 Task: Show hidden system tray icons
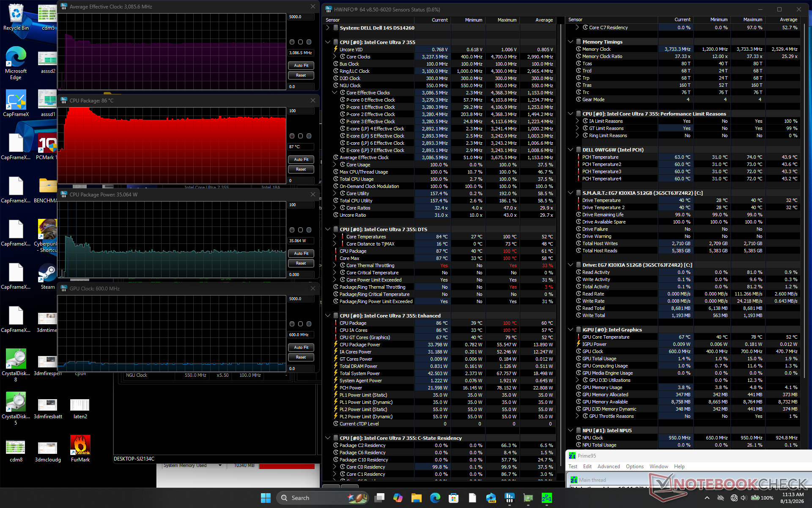707,498
